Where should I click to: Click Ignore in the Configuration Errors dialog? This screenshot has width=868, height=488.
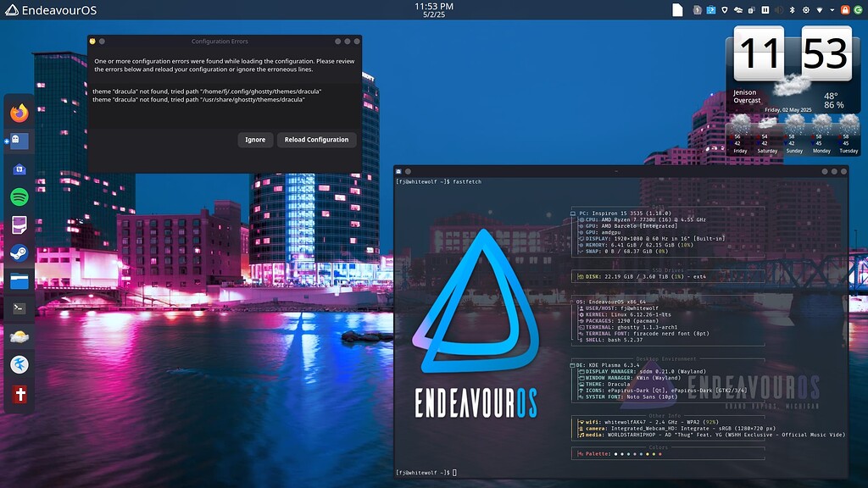tap(255, 140)
